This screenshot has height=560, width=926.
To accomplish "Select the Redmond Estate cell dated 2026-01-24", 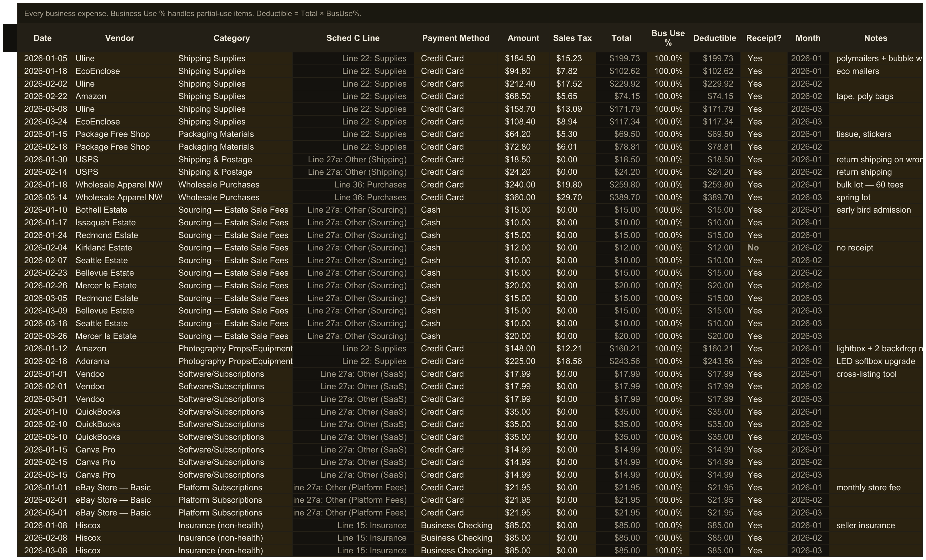I will 120,235.
